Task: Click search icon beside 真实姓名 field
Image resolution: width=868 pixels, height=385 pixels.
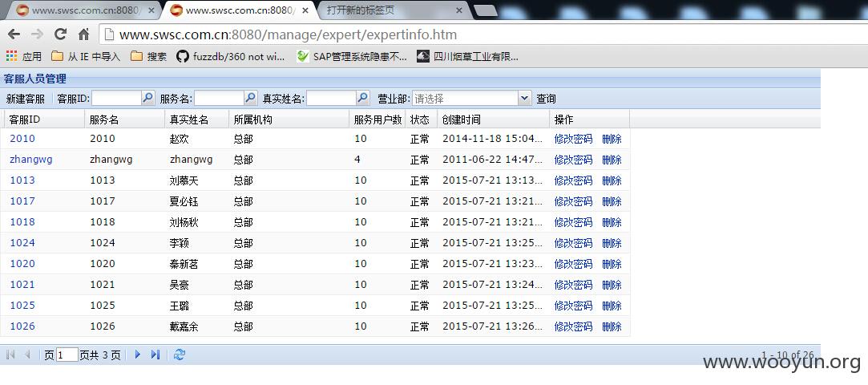Action: pyautogui.click(x=362, y=98)
